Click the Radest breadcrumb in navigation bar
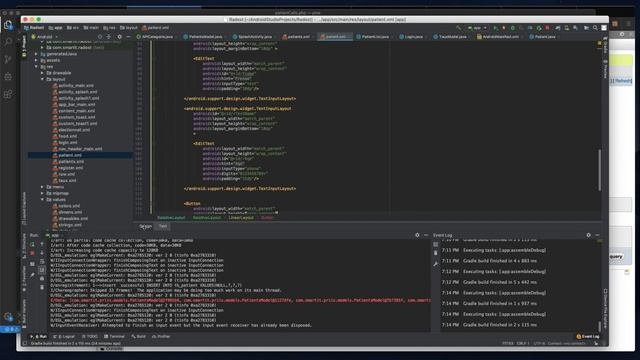 click(x=34, y=28)
